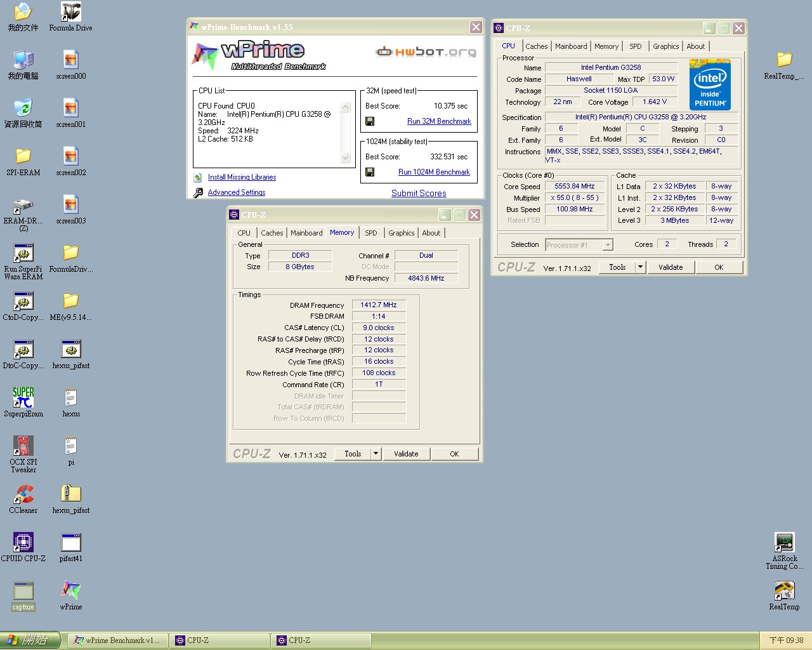Click Validate in CPU-Z Memory window
Viewport: 812px width, 650px height.
406,454
